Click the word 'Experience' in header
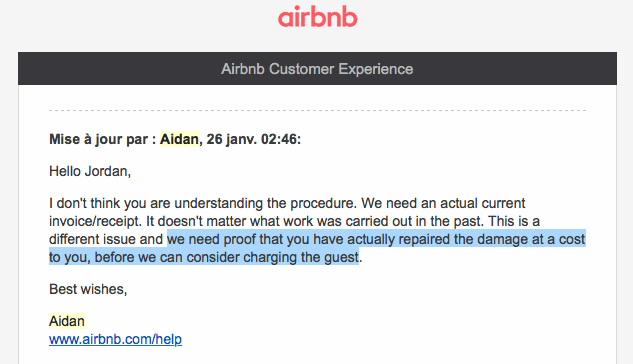This screenshot has height=364, width=633. pyautogui.click(x=376, y=69)
